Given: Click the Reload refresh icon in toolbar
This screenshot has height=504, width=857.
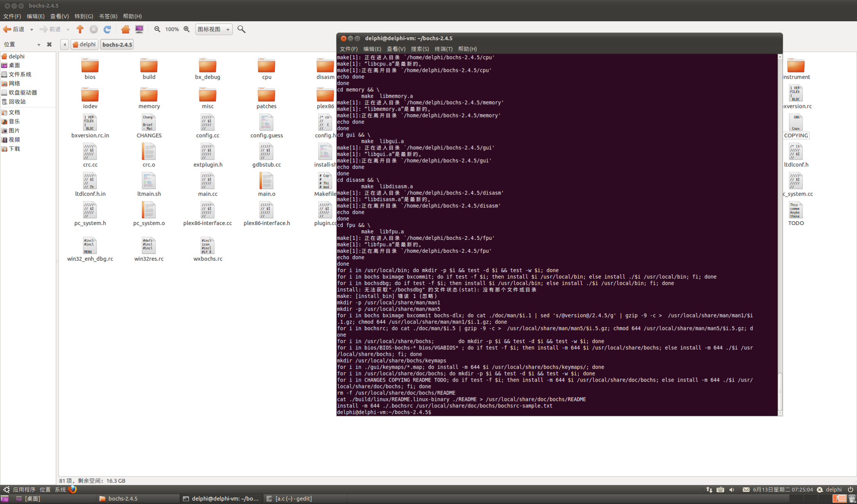Looking at the screenshot, I should tap(107, 29).
